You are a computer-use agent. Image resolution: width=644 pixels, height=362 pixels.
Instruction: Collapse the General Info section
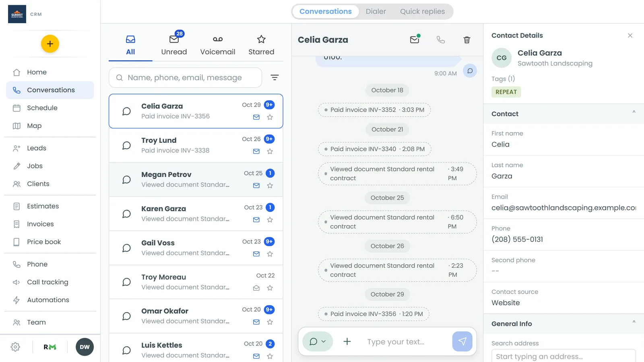coord(634,323)
